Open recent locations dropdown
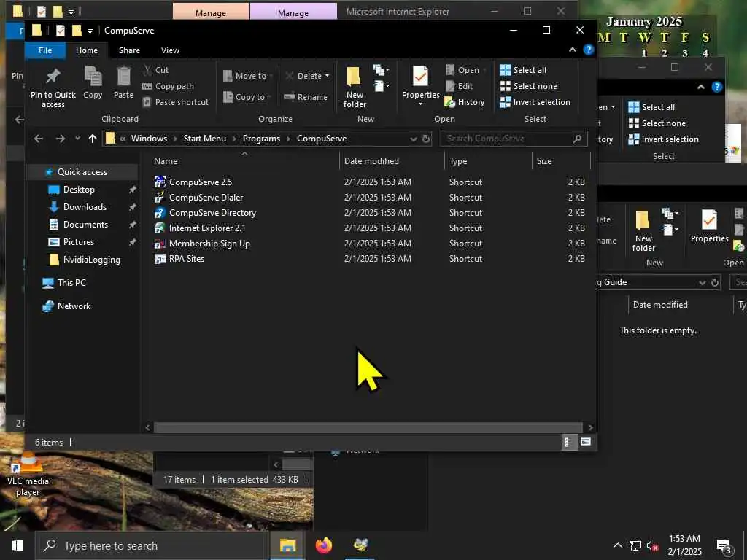Image resolution: width=747 pixels, height=560 pixels. pos(77,139)
